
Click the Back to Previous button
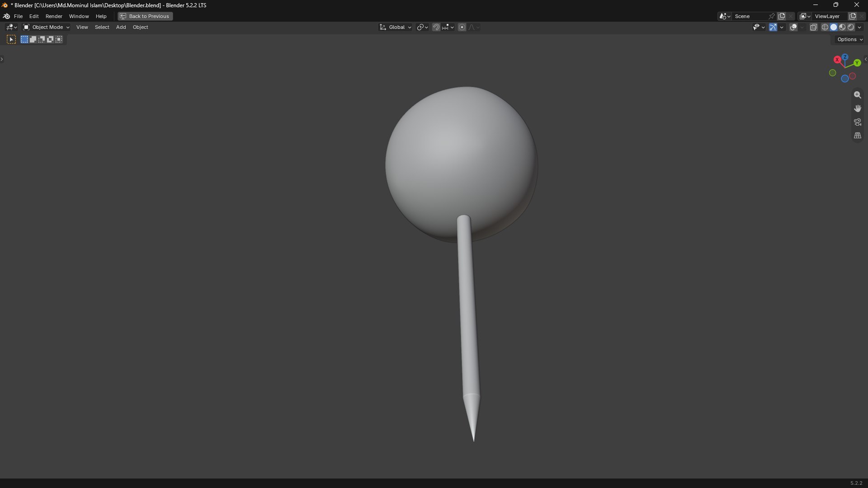145,16
